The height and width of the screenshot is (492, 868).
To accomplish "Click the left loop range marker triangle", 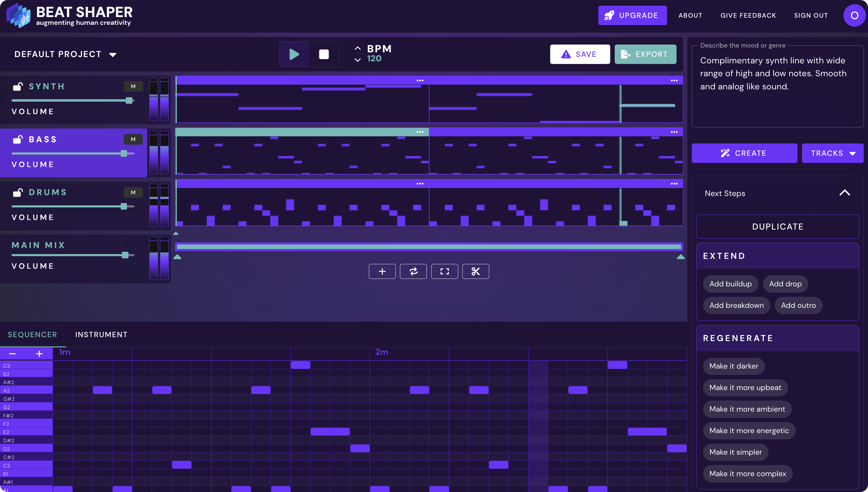I will click(177, 257).
